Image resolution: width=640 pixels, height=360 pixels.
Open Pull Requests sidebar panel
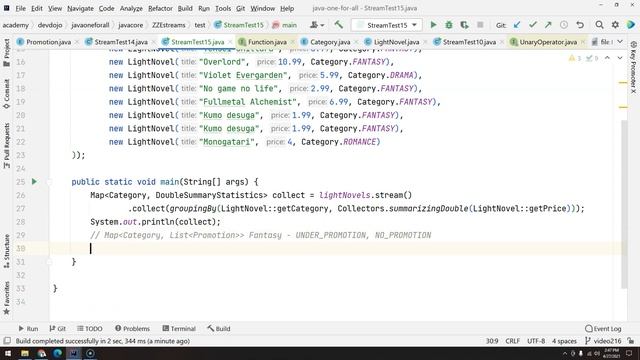pyautogui.click(x=7, y=146)
